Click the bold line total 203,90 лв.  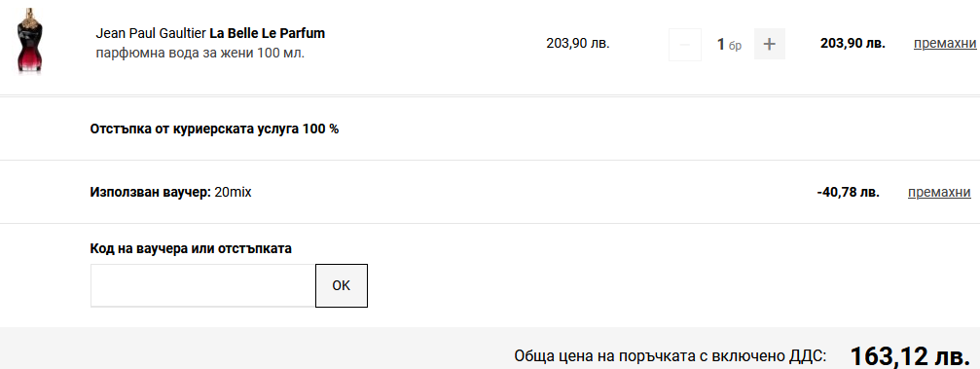(x=853, y=43)
